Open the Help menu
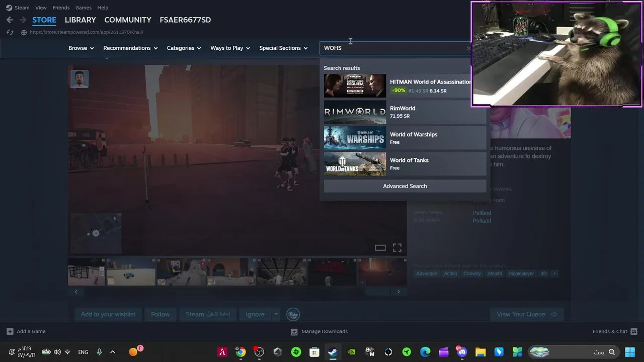This screenshot has height=362, width=644. [103, 8]
